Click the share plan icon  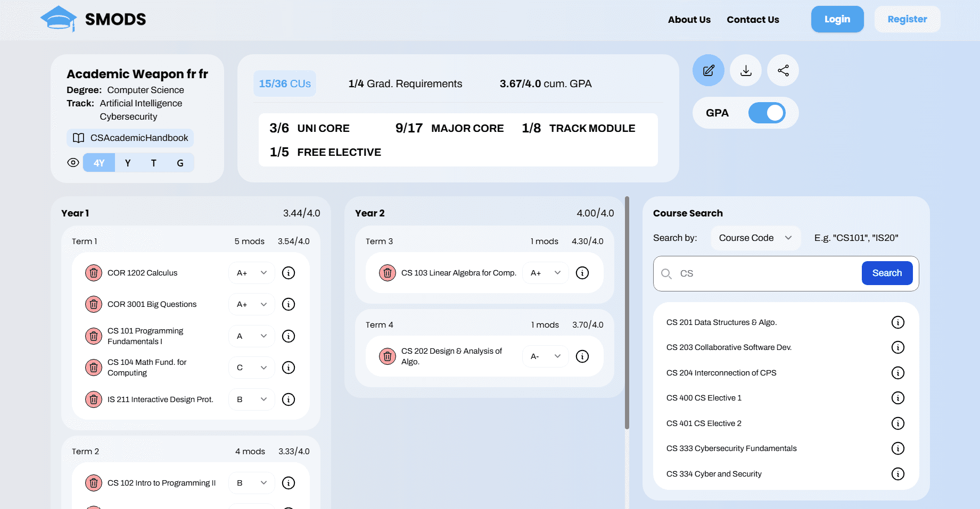click(783, 70)
